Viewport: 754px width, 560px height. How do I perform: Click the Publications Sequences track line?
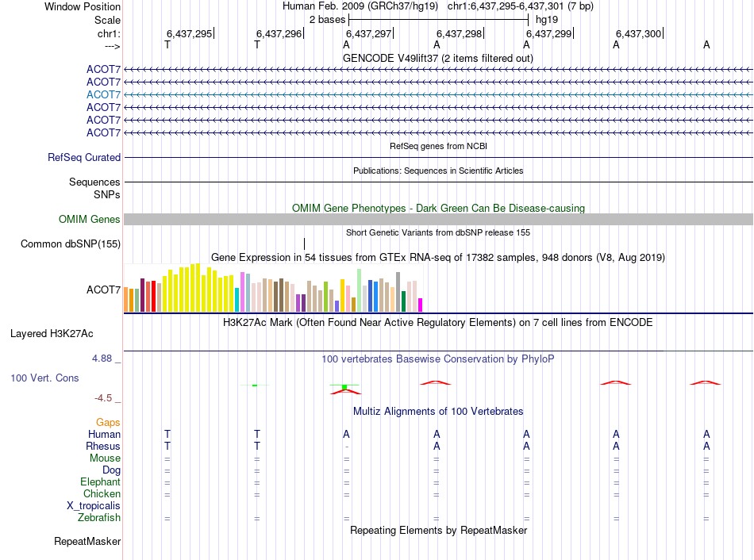(x=438, y=182)
